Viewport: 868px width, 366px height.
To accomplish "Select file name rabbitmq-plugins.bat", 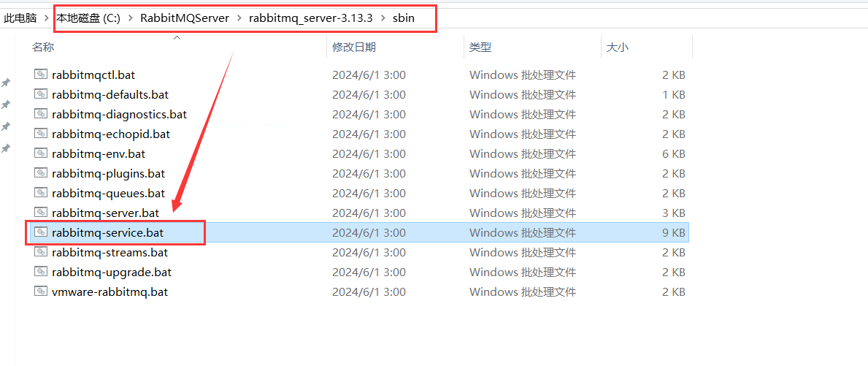I will point(109,174).
